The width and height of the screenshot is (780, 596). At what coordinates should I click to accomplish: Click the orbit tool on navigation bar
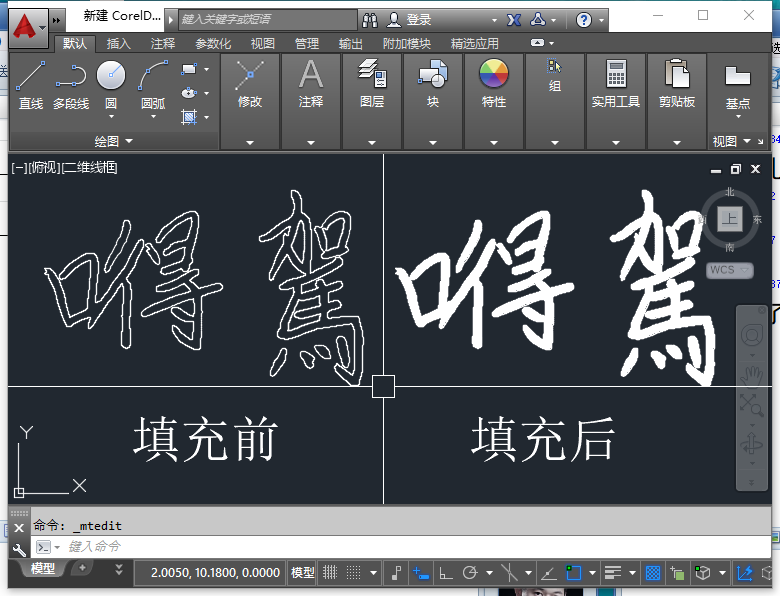[752, 443]
